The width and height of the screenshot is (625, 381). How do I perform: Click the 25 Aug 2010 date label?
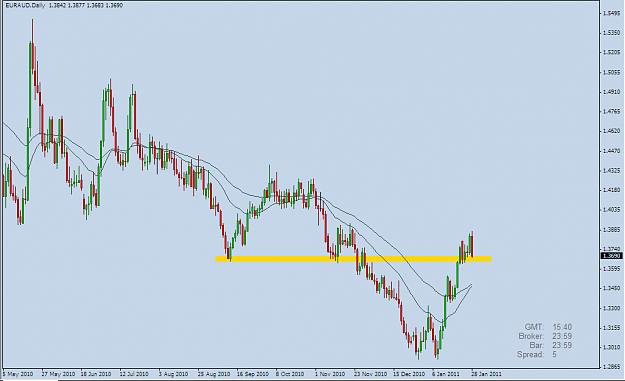pos(214,374)
